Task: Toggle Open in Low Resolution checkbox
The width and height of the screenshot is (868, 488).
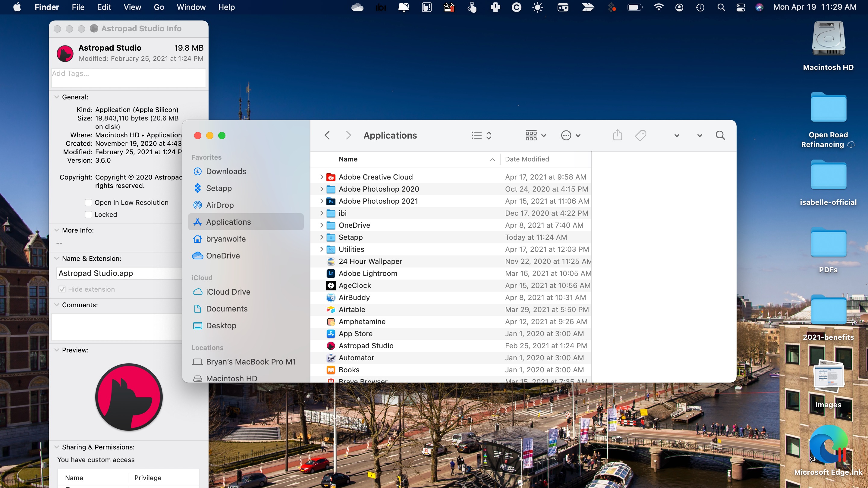Action: click(89, 202)
